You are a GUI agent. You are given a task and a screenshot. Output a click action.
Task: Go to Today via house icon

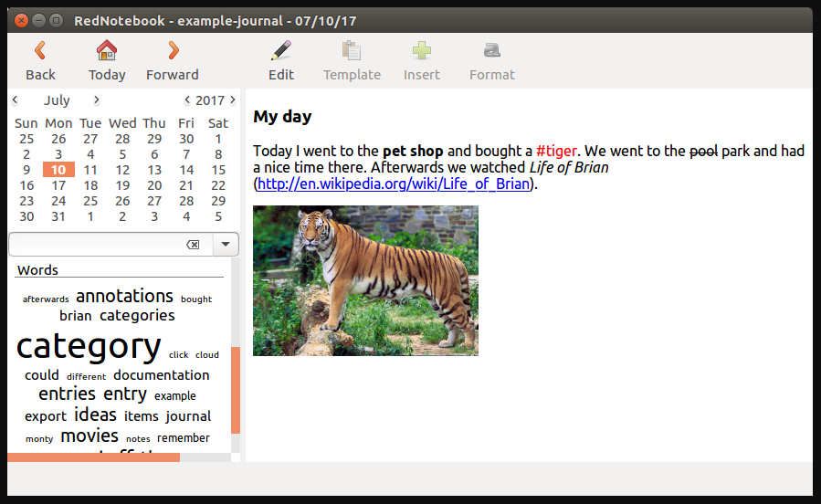pyautogui.click(x=107, y=51)
